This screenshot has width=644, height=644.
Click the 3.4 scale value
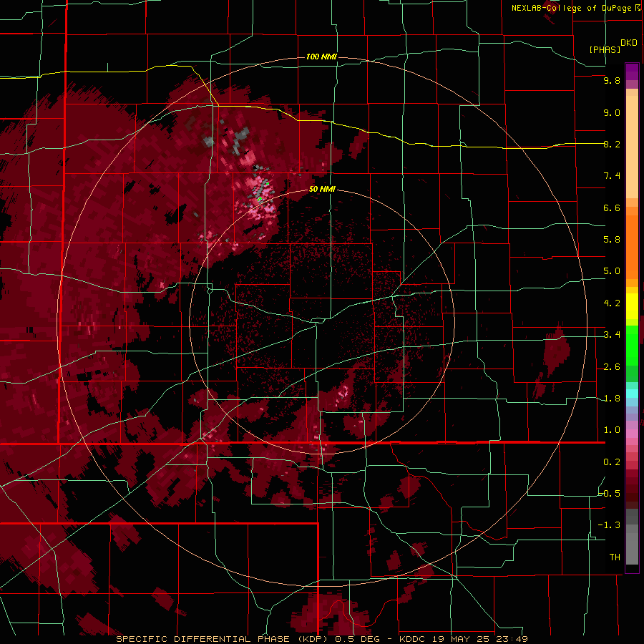(x=612, y=335)
